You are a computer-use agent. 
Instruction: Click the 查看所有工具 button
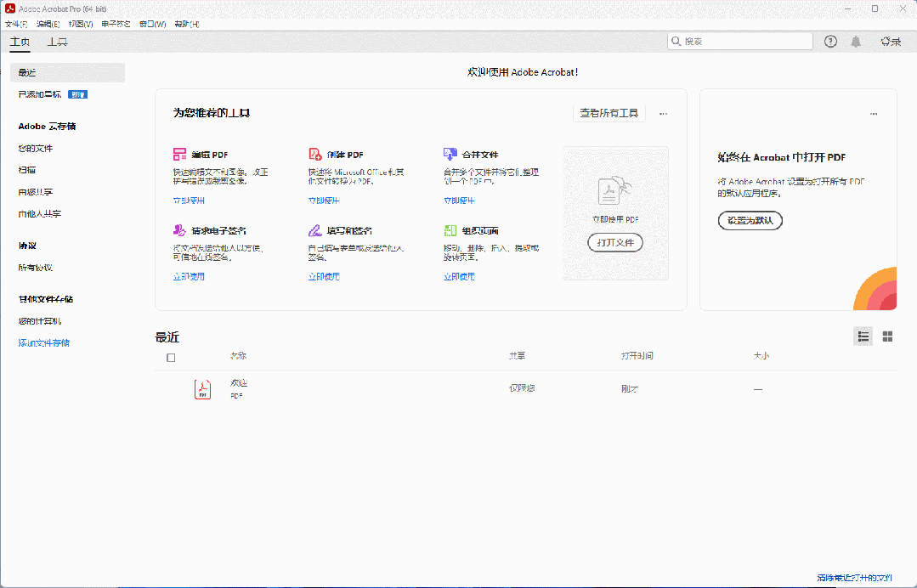609,113
